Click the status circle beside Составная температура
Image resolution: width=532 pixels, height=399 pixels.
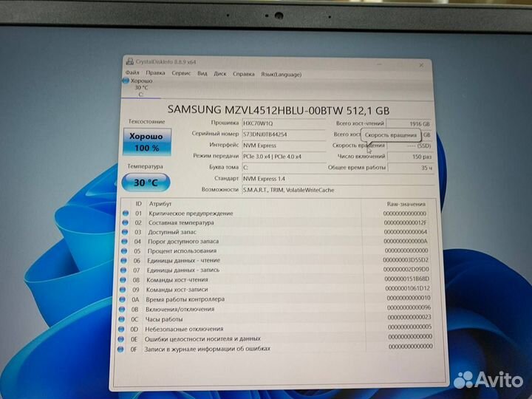[x=125, y=222]
